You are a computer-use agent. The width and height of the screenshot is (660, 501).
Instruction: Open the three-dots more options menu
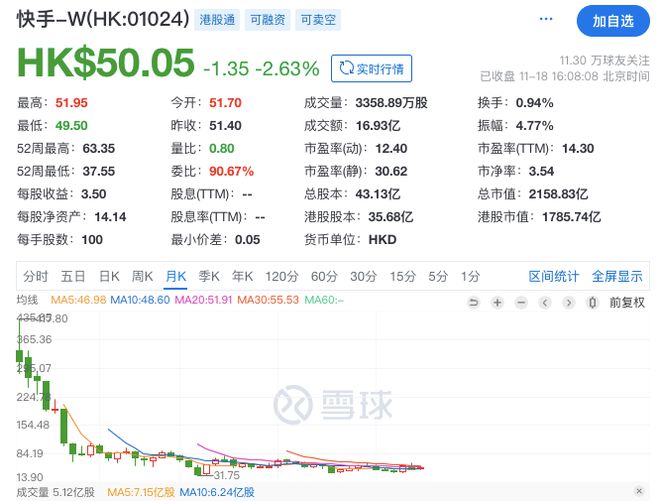(x=546, y=19)
